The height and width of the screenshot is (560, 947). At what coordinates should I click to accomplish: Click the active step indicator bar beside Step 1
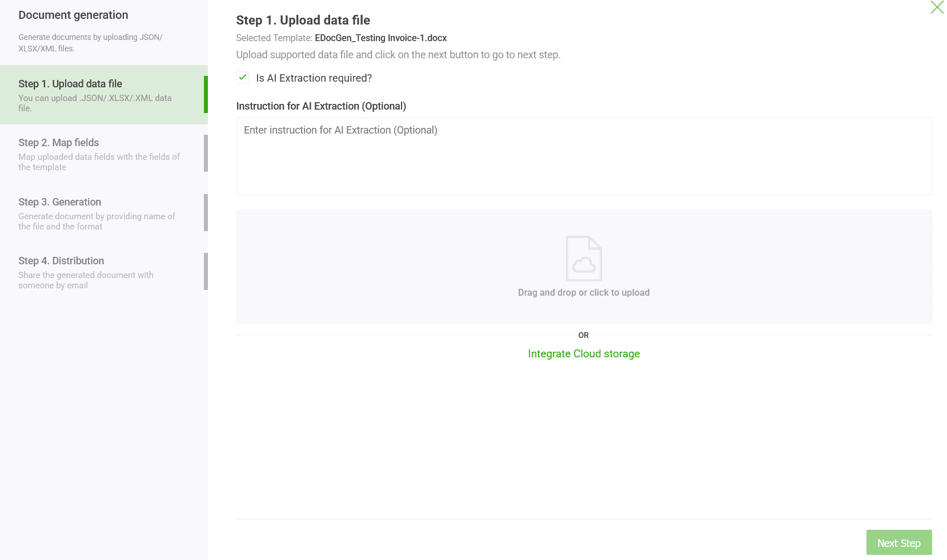(206, 94)
